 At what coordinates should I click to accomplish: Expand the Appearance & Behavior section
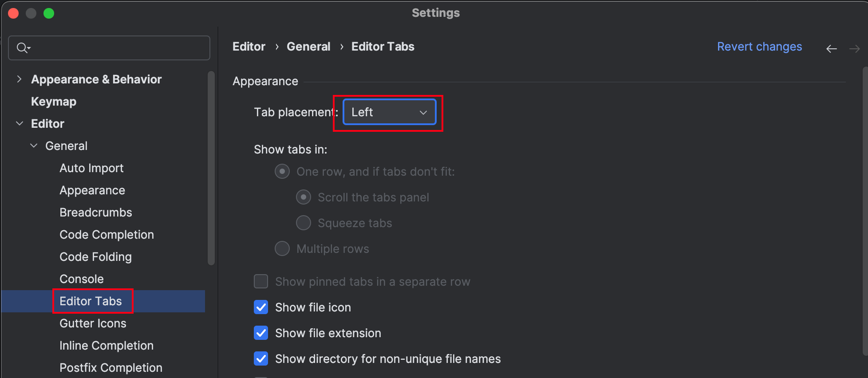[x=19, y=79]
